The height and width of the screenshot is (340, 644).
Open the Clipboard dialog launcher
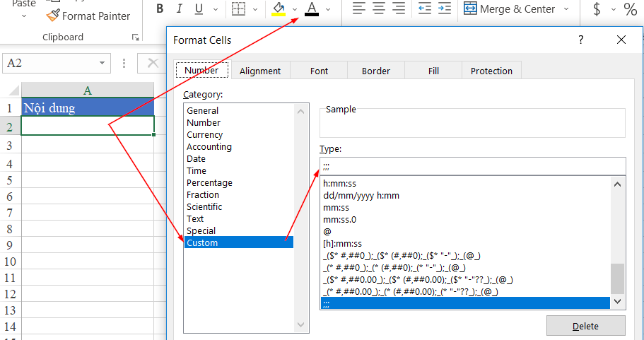click(x=135, y=37)
